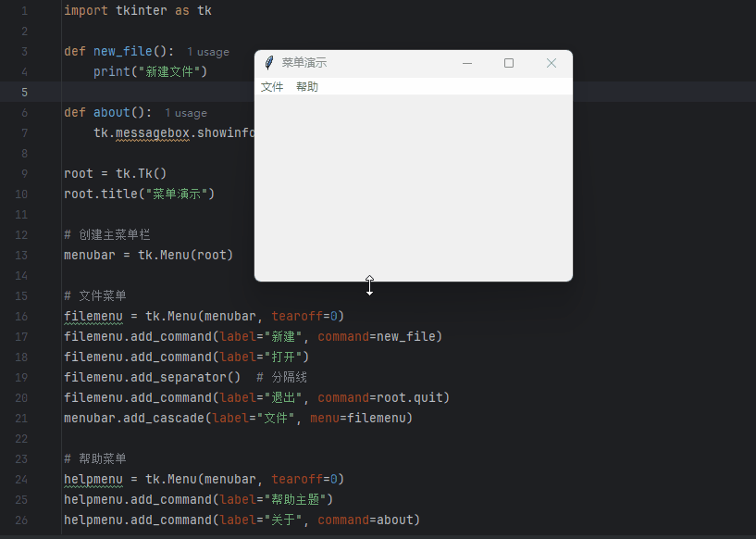
Task: Click the comment "# 创建主菜单栏"
Action: (107, 235)
